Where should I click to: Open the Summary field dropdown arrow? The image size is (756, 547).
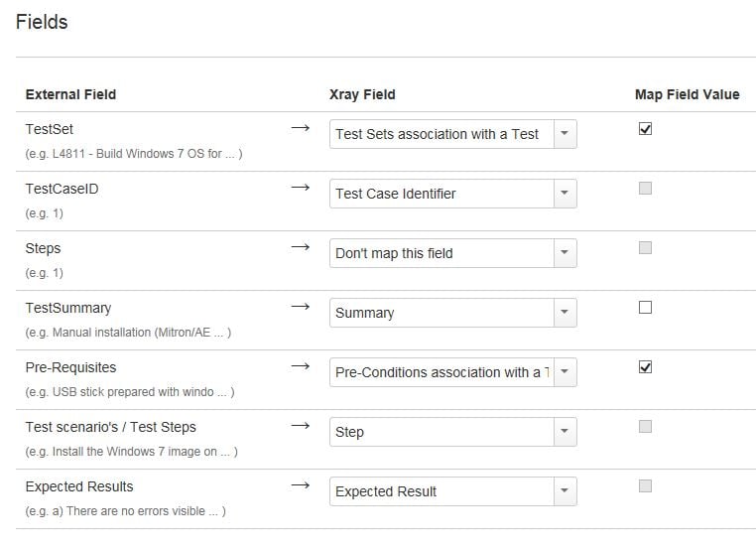[x=565, y=313]
